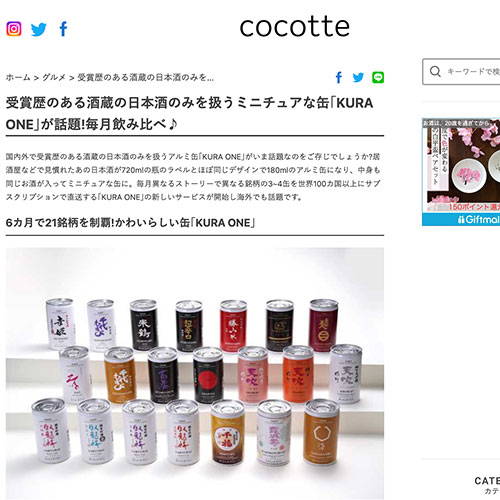Click the Giftmall banner logo strip
Screen dimensions: 500x500
(x=461, y=219)
